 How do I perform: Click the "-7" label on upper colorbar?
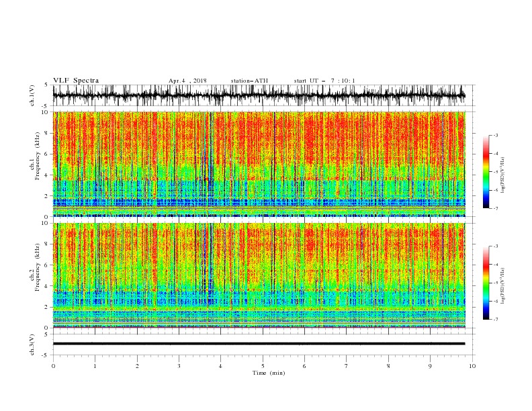point(495,208)
